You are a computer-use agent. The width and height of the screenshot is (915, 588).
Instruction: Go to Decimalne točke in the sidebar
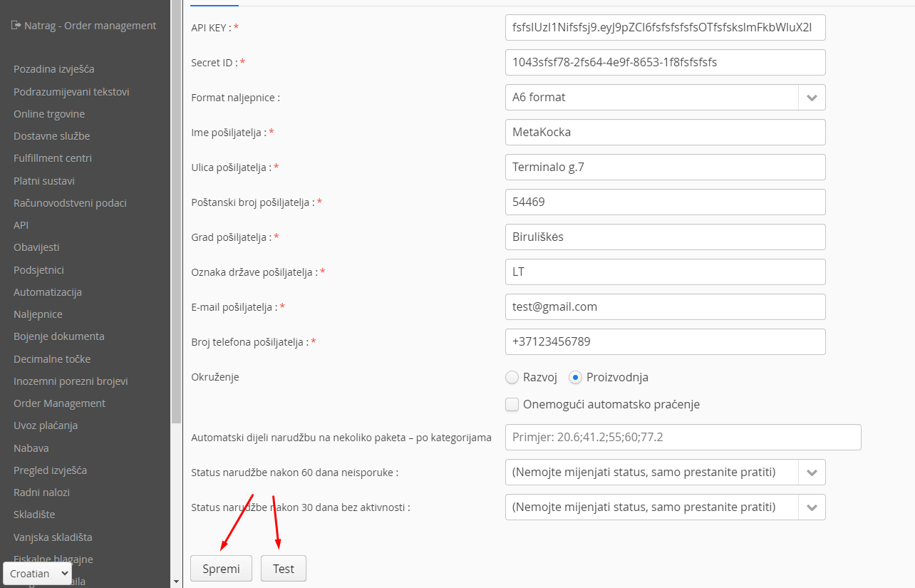52,359
